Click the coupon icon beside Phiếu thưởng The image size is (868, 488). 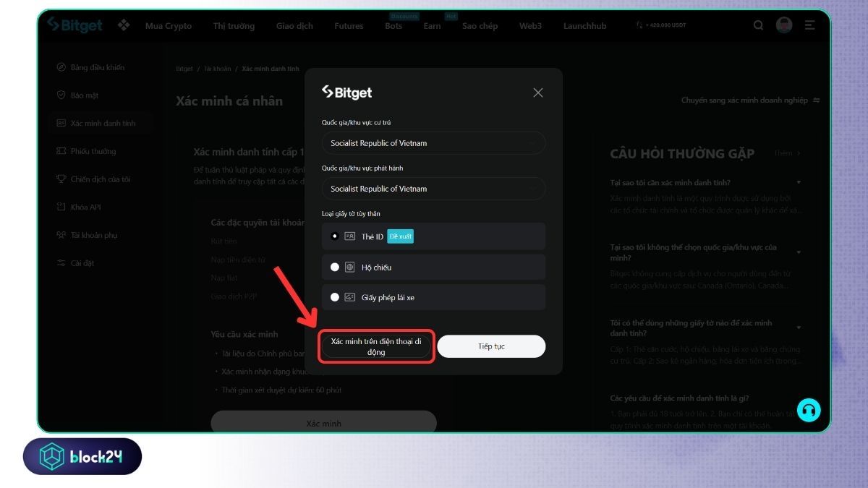coord(61,151)
